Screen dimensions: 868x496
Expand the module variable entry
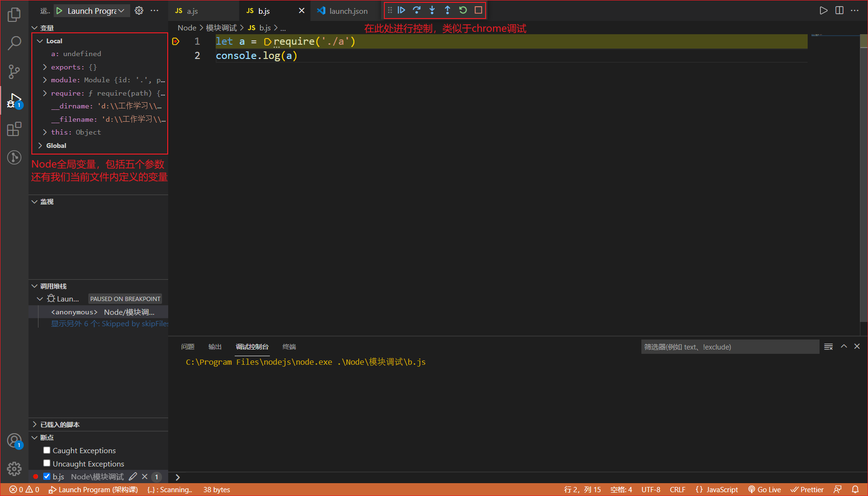[45, 80]
